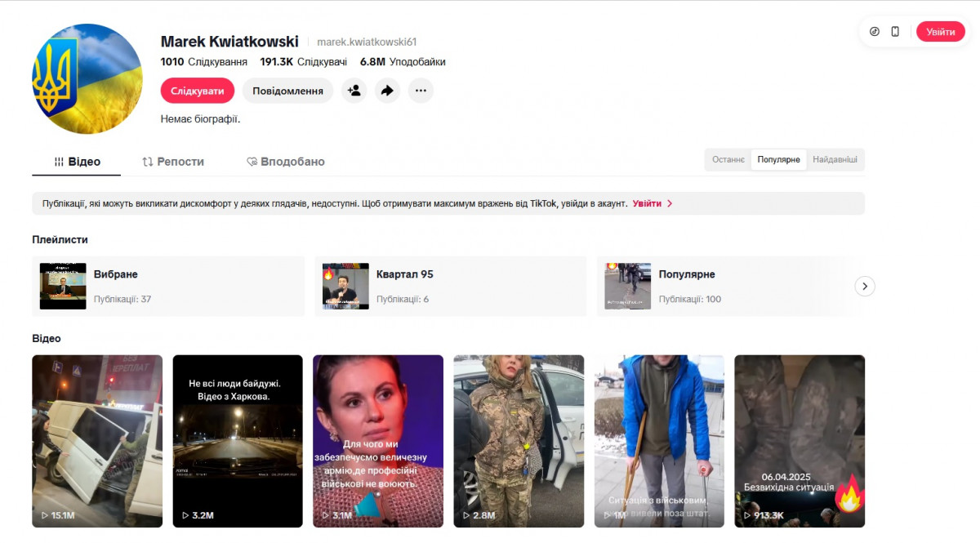Open the Kharkiv video with 3.2M views

pyautogui.click(x=238, y=441)
